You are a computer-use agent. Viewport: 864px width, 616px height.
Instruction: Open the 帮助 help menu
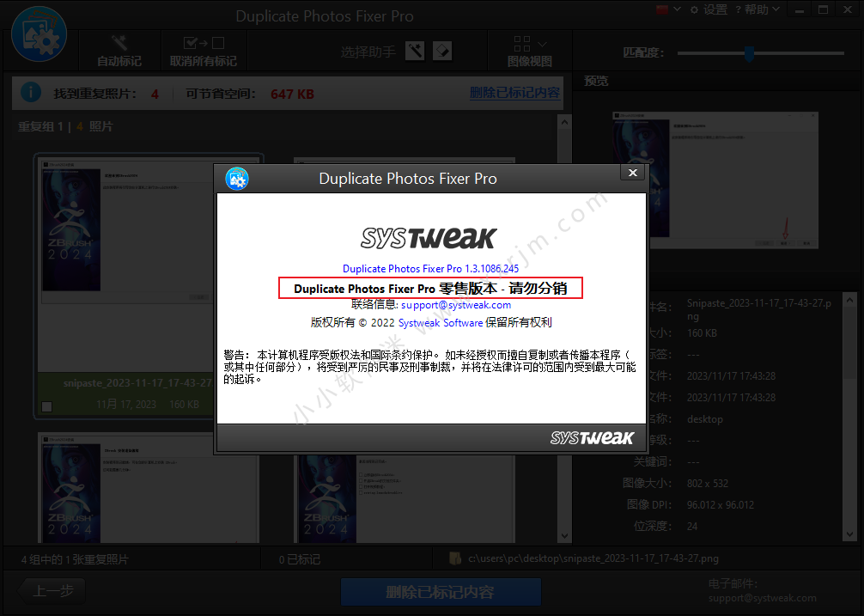[x=758, y=9]
